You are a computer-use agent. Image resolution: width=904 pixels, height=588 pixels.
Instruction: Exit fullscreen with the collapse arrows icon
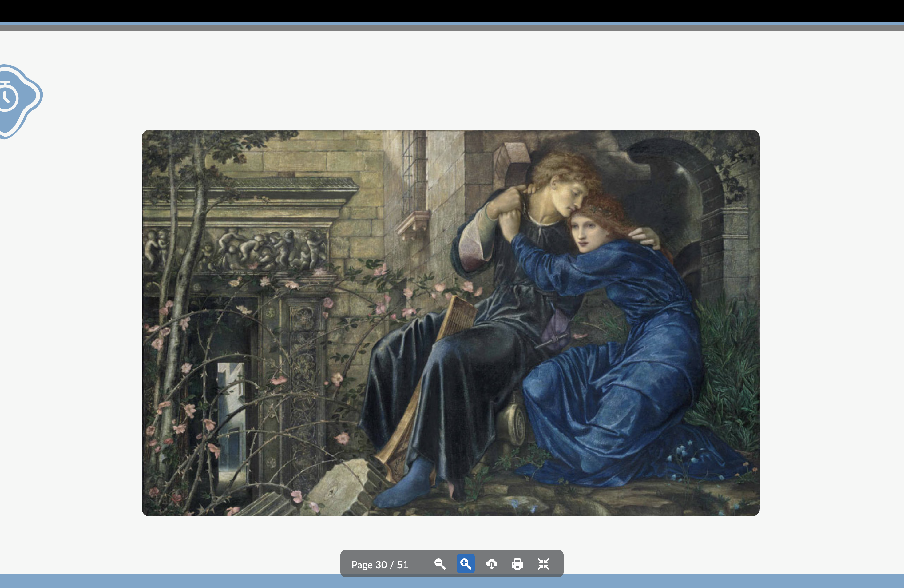pos(543,564)
